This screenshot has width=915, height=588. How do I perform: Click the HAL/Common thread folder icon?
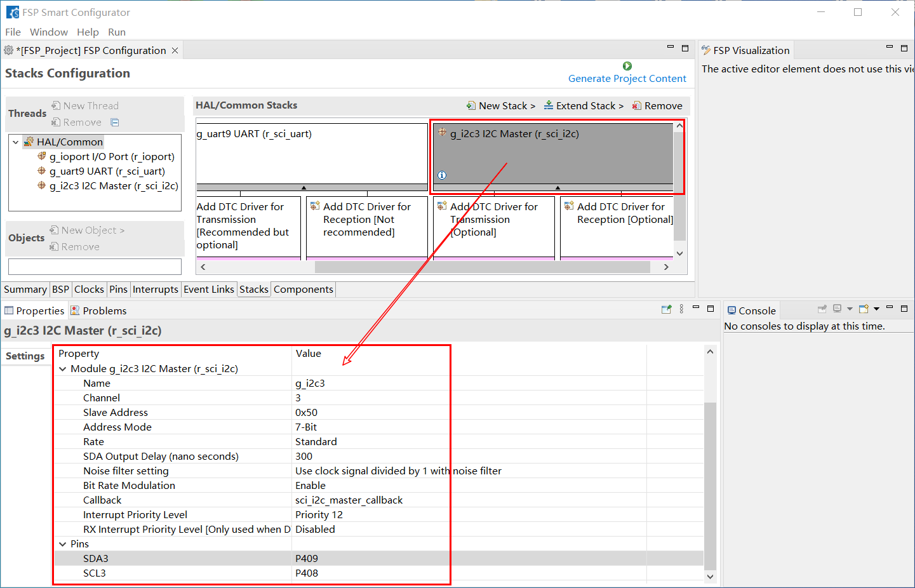[29, 142]
